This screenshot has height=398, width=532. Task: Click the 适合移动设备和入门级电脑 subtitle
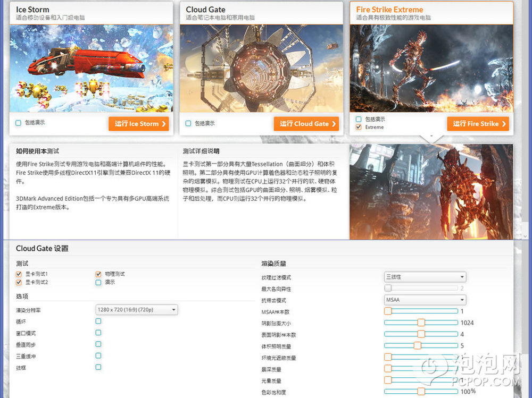[50, 18]
